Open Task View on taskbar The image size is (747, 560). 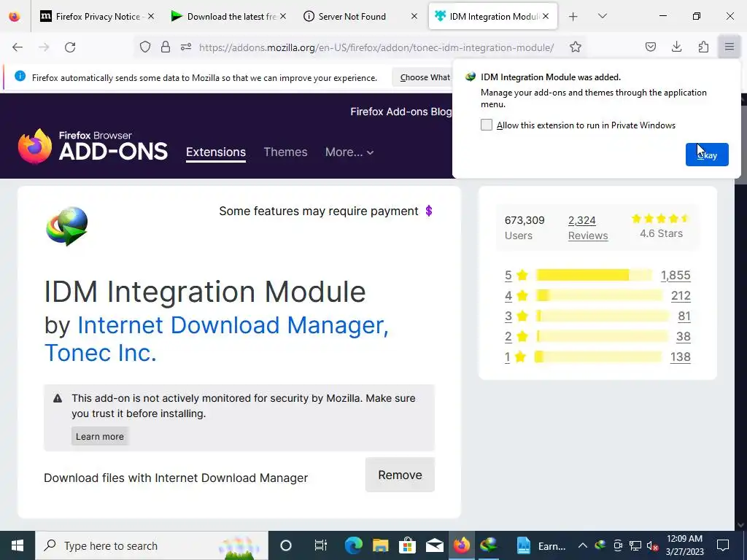tap(321, 545)
